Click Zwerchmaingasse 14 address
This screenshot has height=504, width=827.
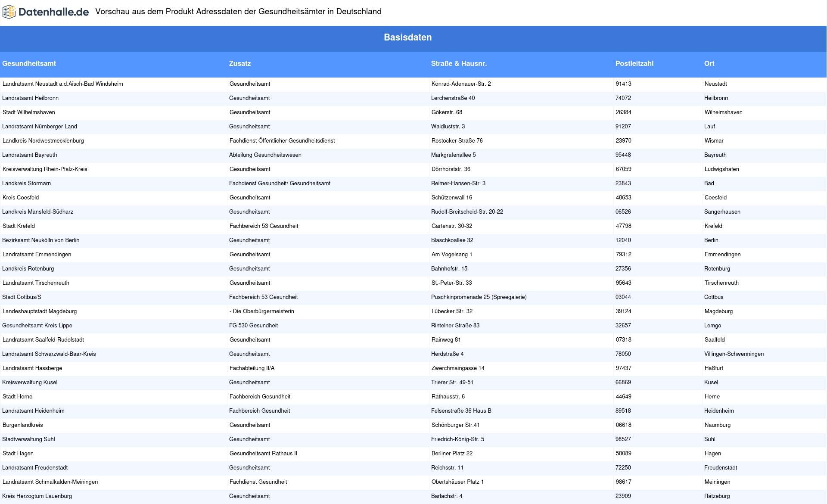click(458, 368)
